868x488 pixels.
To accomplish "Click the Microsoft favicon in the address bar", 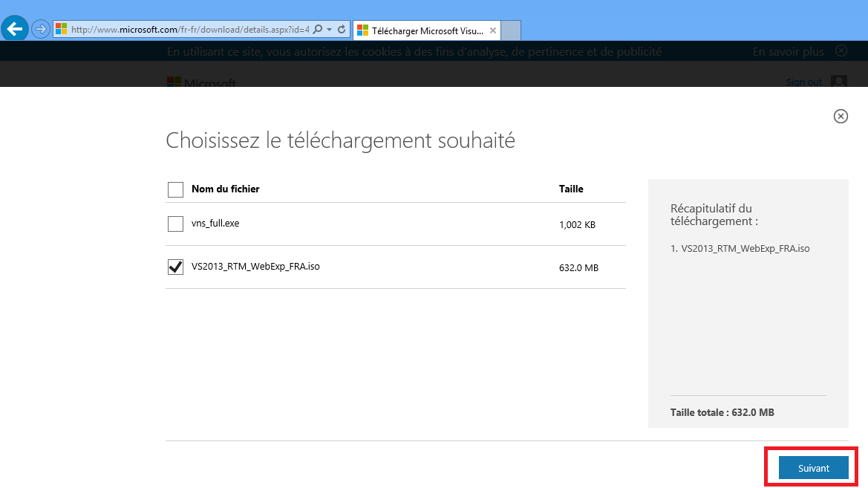I will pos(62,30).
